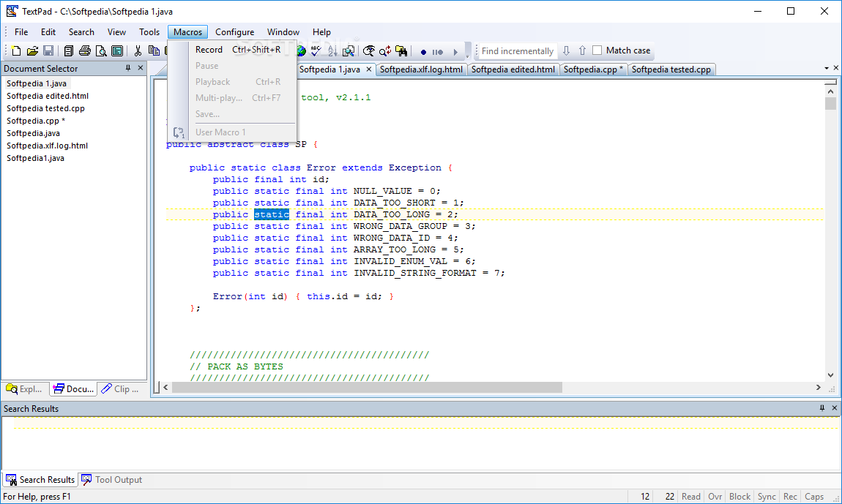Select Softpedia 1.java in Document Selector
842x504 pixels.
click(37, 83)
